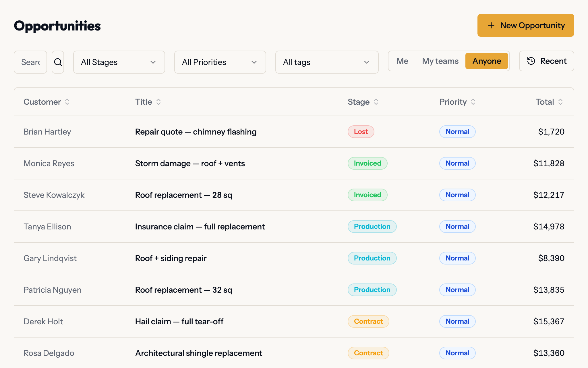The image size is (588, 368).
Task: Click the $15,367 total amount
Action: 549,321
